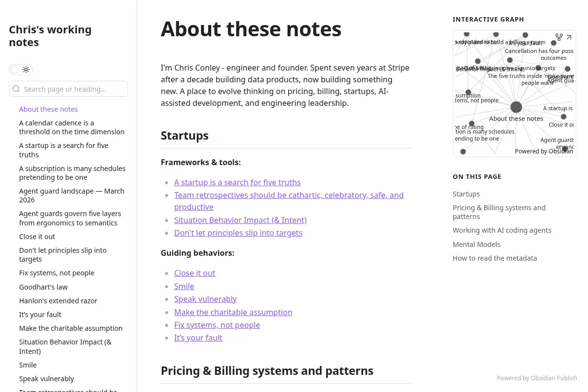Click the Startups section heading
This screenshot has width=588, height=392.
click(185, 136)
